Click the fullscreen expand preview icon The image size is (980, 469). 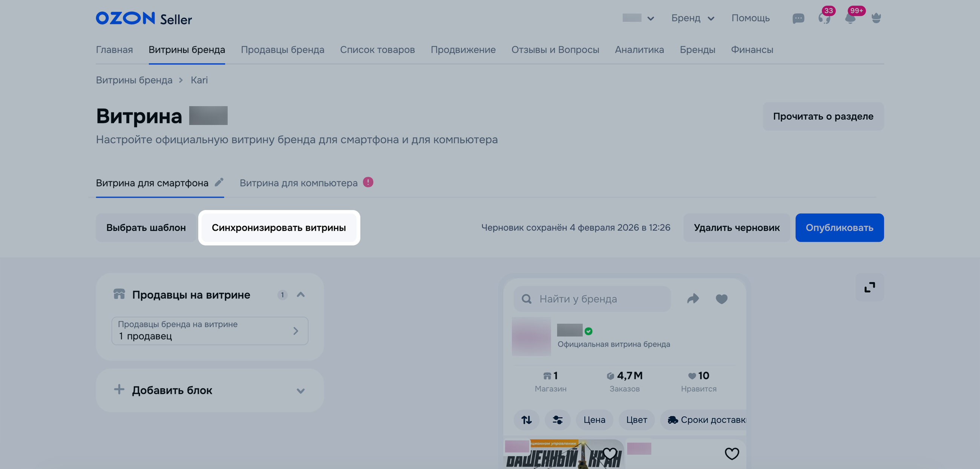pos(869,287)
